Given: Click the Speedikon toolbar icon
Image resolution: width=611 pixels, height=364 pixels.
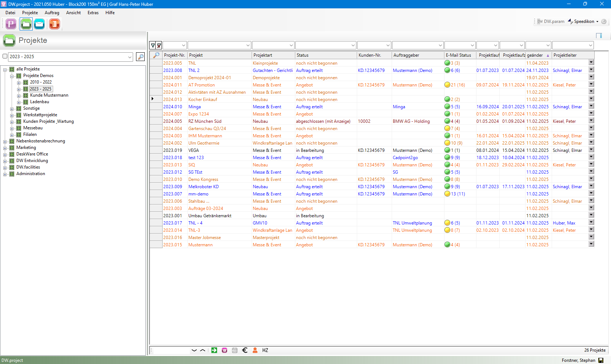Looking at the screenshot, I should point(583,21).
